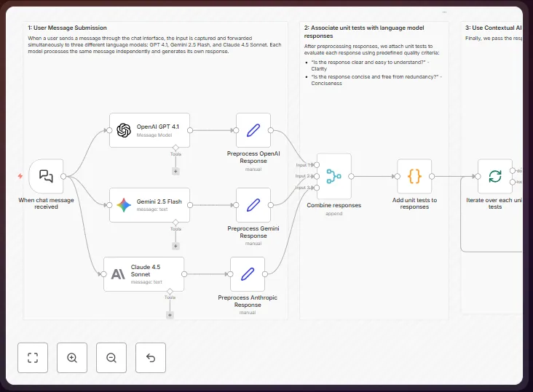Image resolution: width=533 pixels, height=392 pixels.
Task: Add a tool under Claude 4.5 Sonnet
Action: (x=170, y=316)
